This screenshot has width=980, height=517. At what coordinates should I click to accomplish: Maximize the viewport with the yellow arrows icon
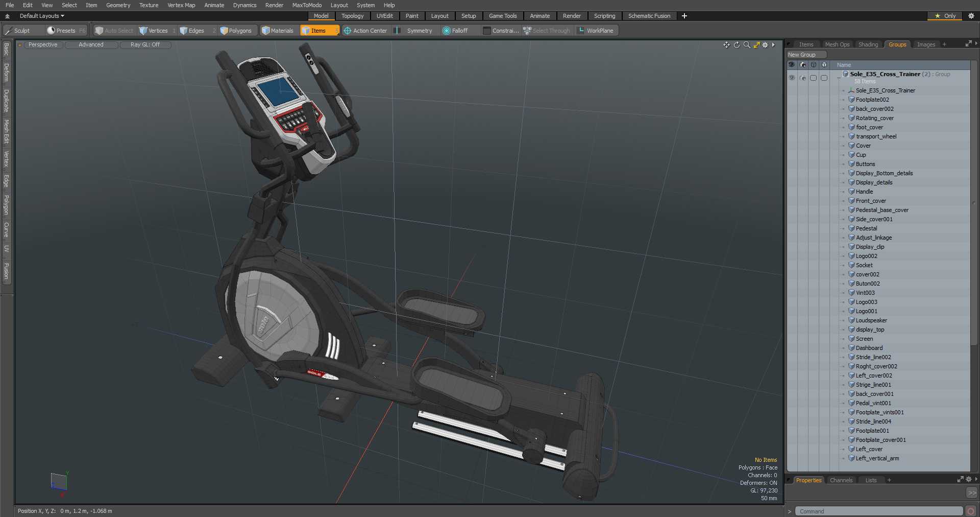point(756,45)
